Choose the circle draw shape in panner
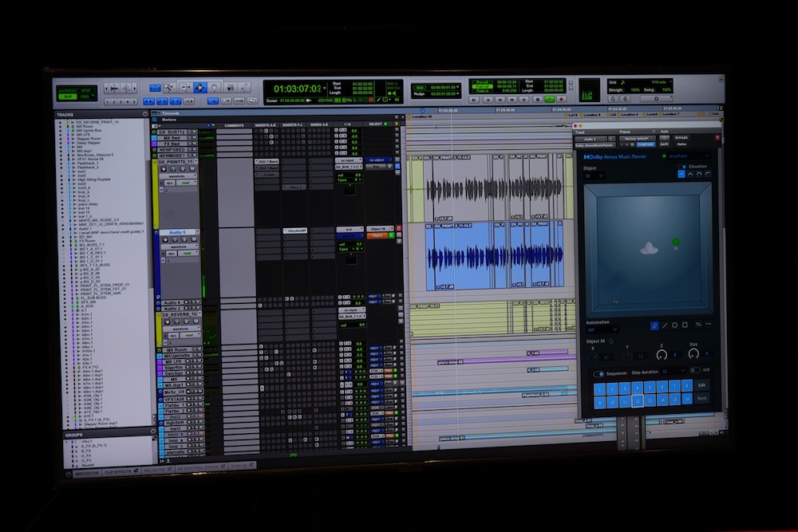 click(x=674, y=325)
